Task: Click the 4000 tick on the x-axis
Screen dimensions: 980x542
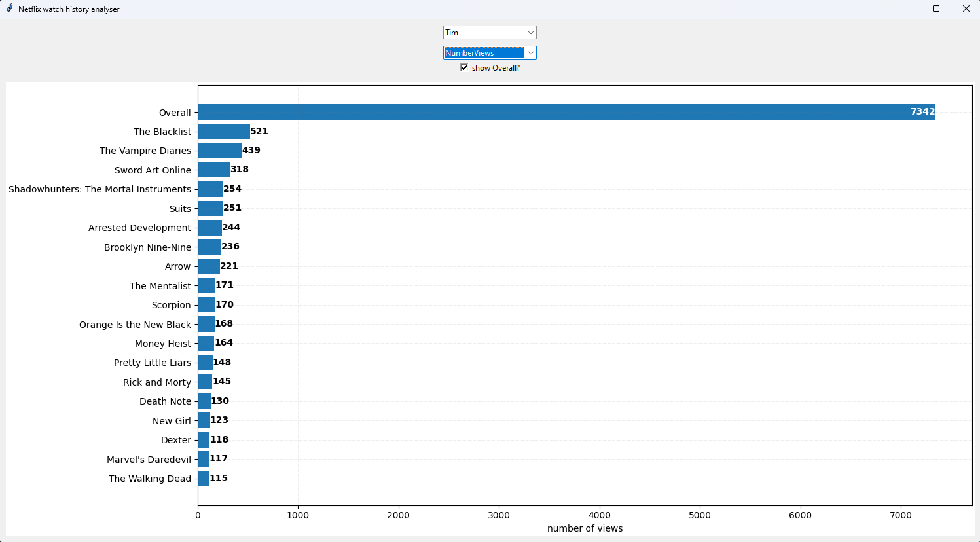Action: (x=600, y=515)
